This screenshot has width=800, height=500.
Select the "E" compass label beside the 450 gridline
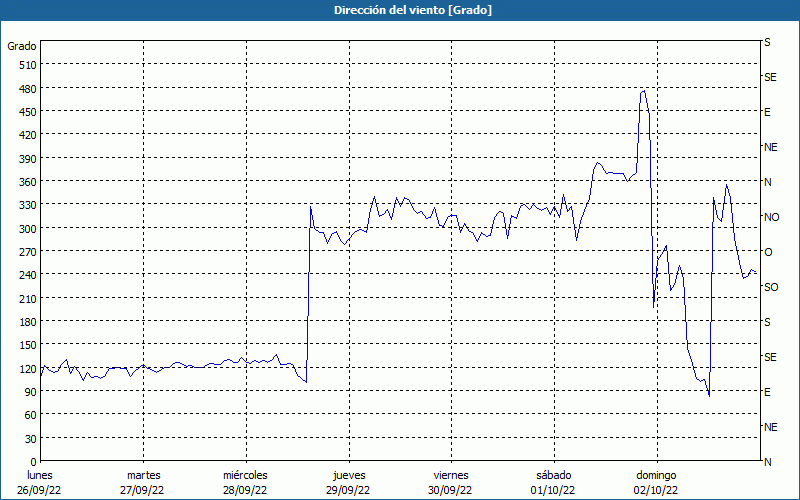[x=767, y=112]
